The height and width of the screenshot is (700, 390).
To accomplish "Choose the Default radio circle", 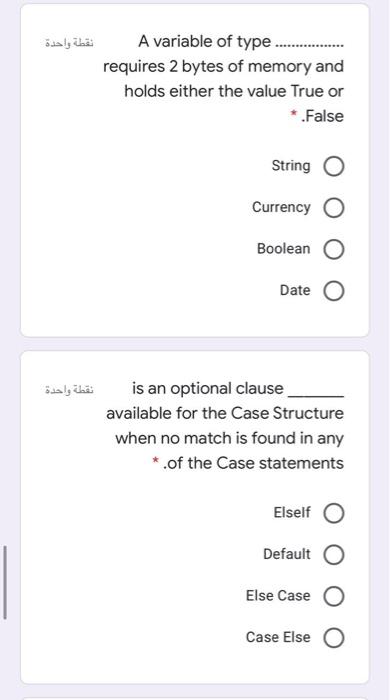I will coord(334,555).
